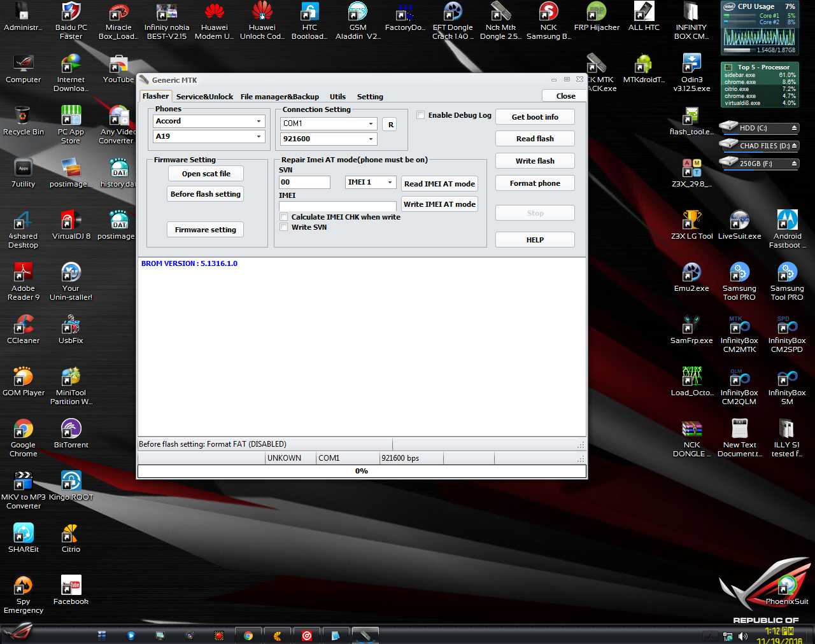The image size is (815, 644).
Task: Click the eject arrow for HDD (C:)
Action: (x=794, y=128)
